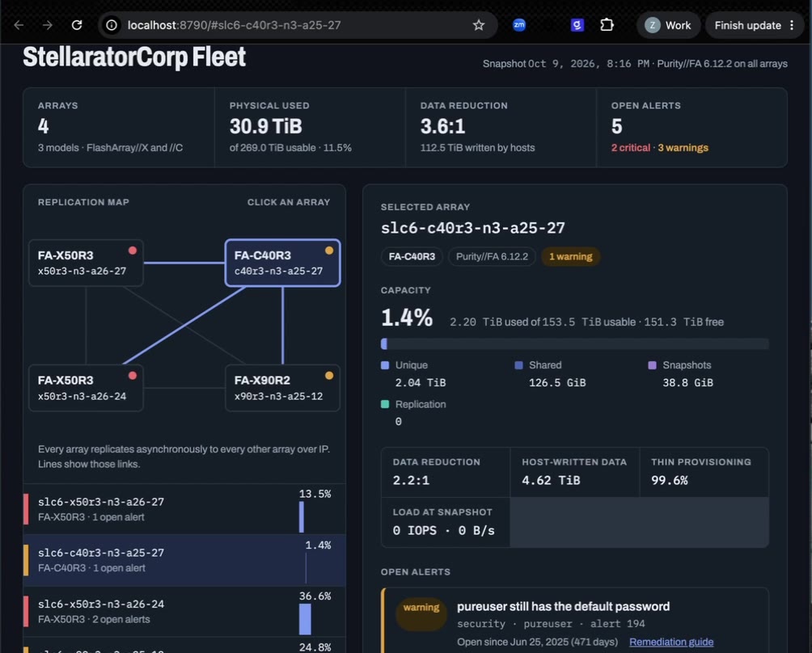Click the FA-C40R3 model chip
Image resolution: width=812 pixels, height=653 pixels.
pos(412,257)
